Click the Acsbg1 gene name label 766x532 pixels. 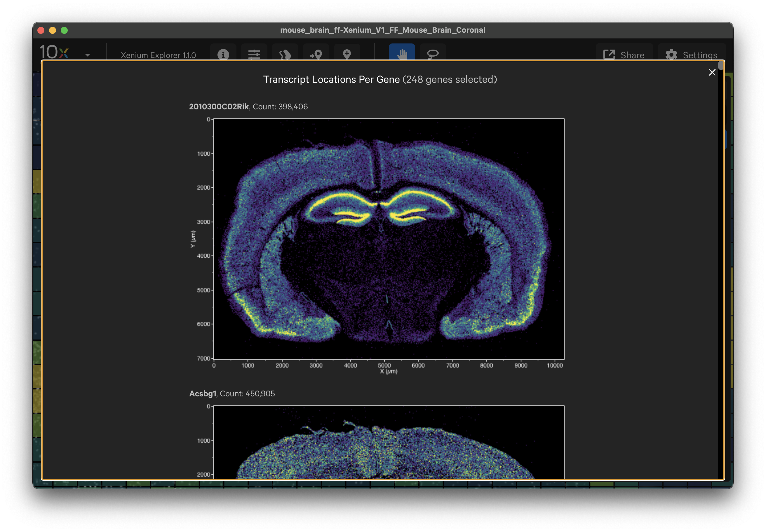tap(203, 394)
